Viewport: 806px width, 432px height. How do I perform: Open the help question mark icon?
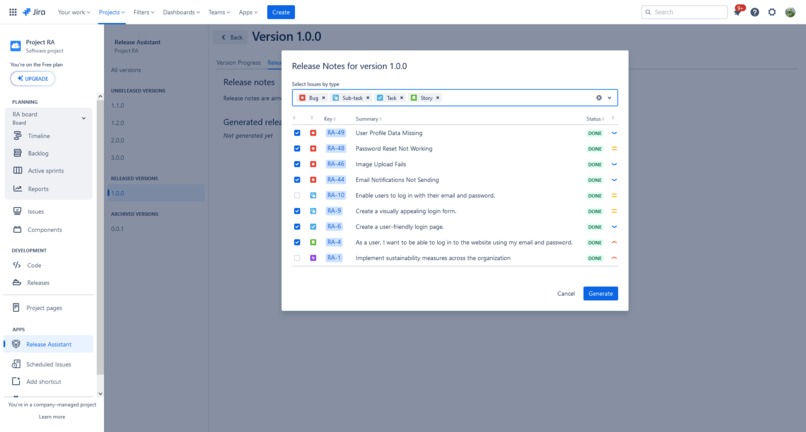coord(755,12)
